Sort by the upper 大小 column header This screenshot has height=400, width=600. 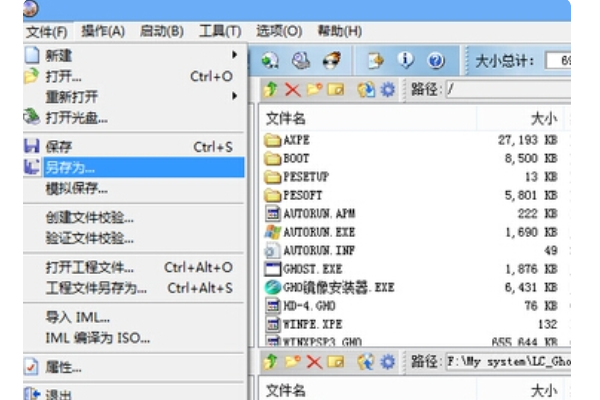click(543, 118)
